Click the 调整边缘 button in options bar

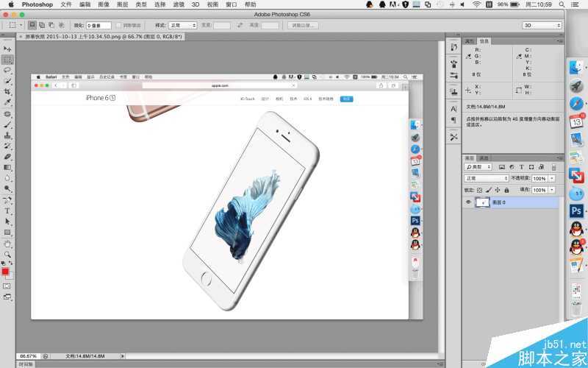click(x=303, y=25)
